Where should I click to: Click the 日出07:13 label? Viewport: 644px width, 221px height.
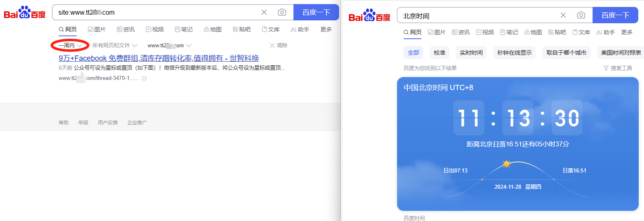(x=455, y=170)
